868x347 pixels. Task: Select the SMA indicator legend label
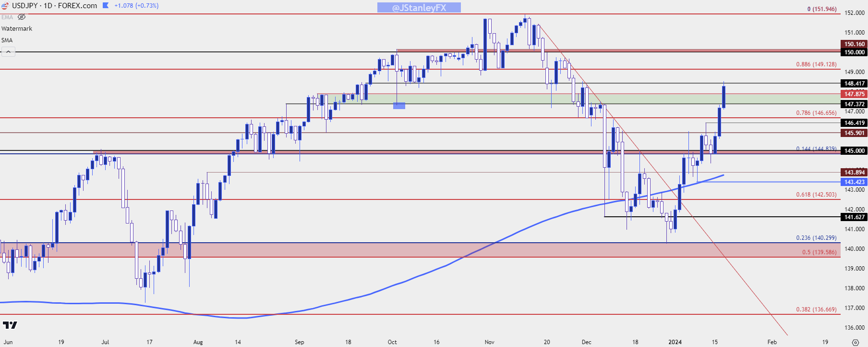click(7, 40)
